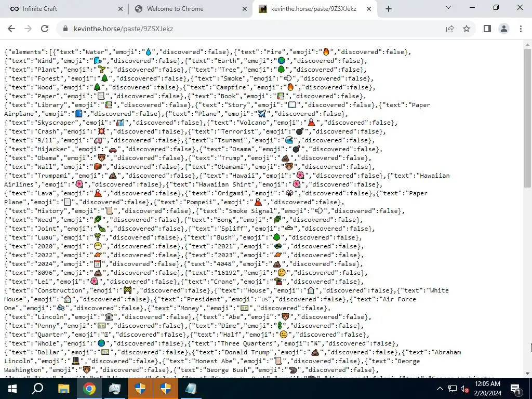Click scrollbar up arrow
532x399 pixels.
[x=527, y=45]
